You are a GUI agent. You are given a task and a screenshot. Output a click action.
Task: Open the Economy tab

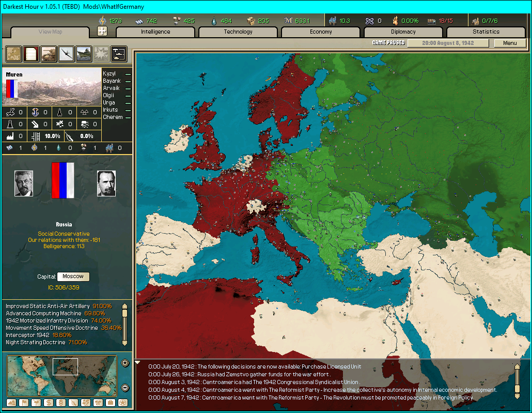[x=321, y=32]
